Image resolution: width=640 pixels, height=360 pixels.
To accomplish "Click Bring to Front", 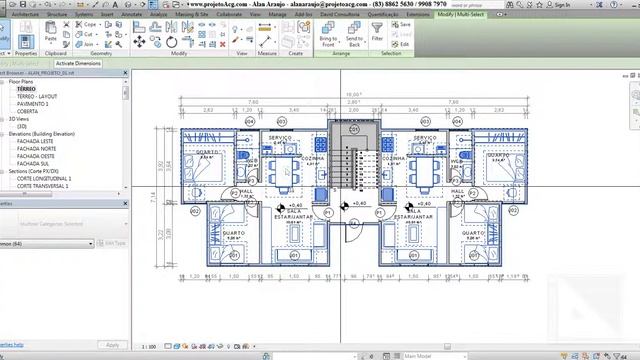I will (328, 34).
